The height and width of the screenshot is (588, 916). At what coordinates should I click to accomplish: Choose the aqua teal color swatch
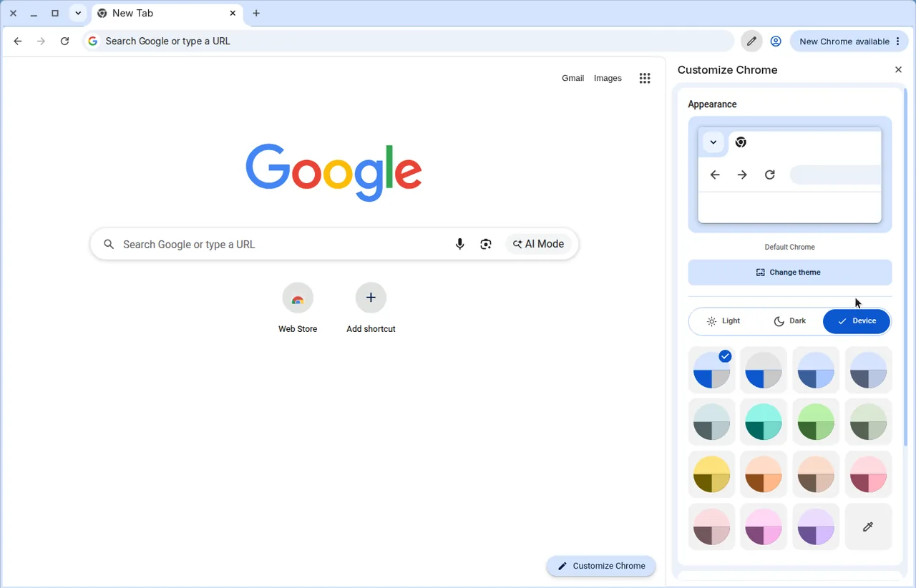764,422
